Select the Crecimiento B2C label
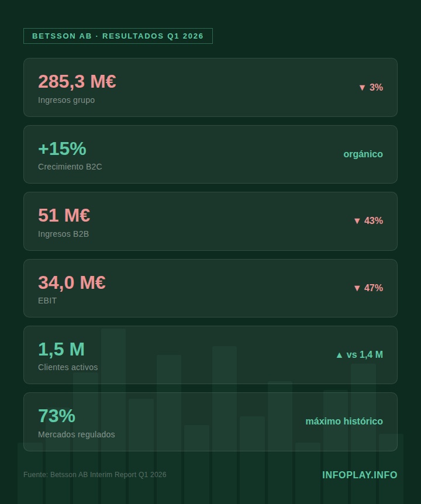The width and height of the screenshot is (421, 504). click(70, 167)
